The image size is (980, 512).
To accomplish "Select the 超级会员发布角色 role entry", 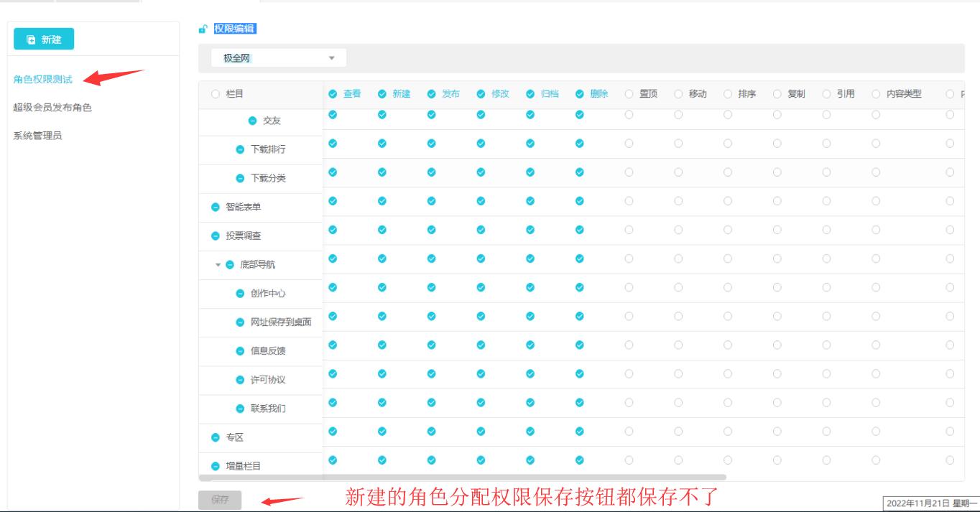I will pyautogui.click(x=52, y=108).
